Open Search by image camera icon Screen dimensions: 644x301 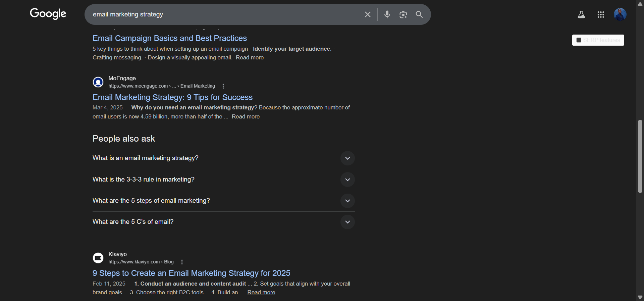(x=403, y=14)
